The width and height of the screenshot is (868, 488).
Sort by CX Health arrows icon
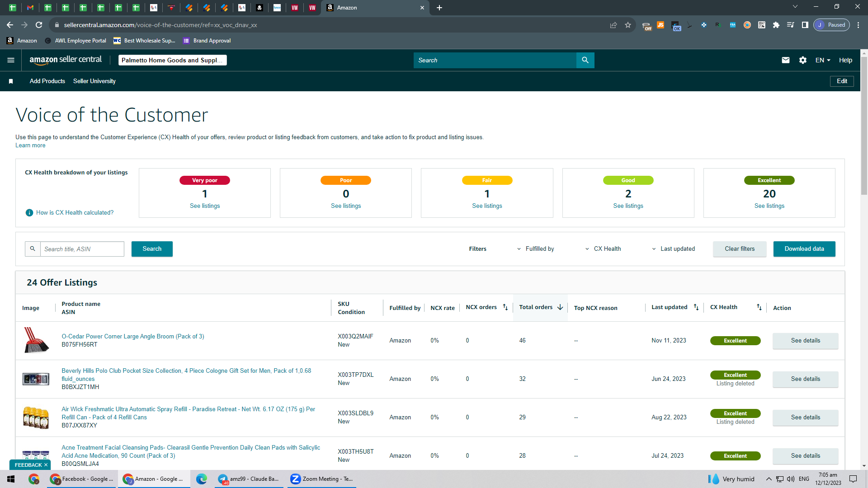click(759, 307)
